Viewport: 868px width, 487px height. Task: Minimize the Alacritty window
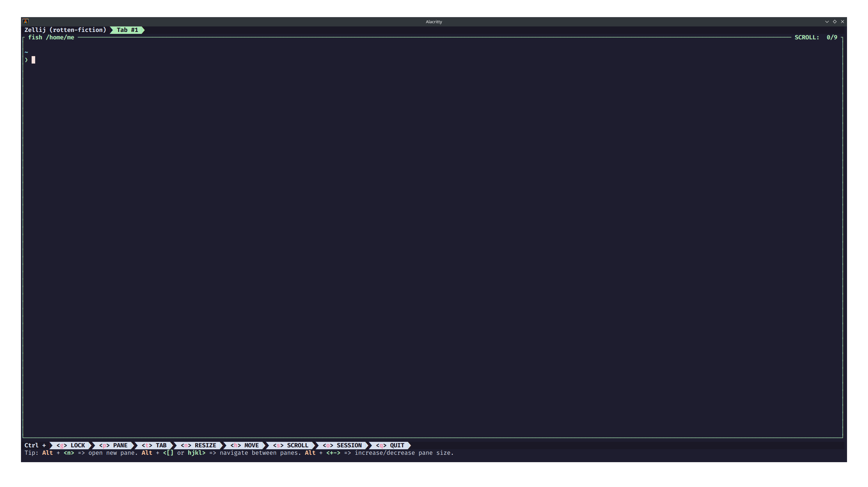point(827,22)
